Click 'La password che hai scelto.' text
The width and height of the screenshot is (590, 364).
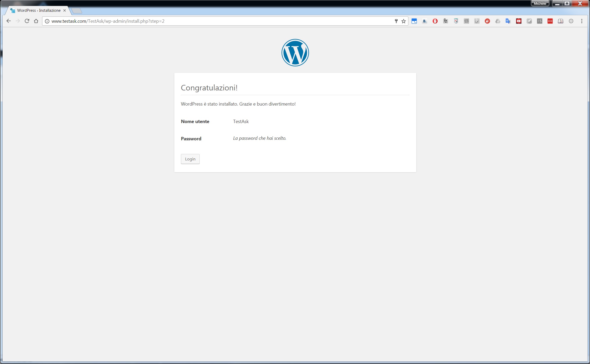pyautogui.click(x=260, y=138)
